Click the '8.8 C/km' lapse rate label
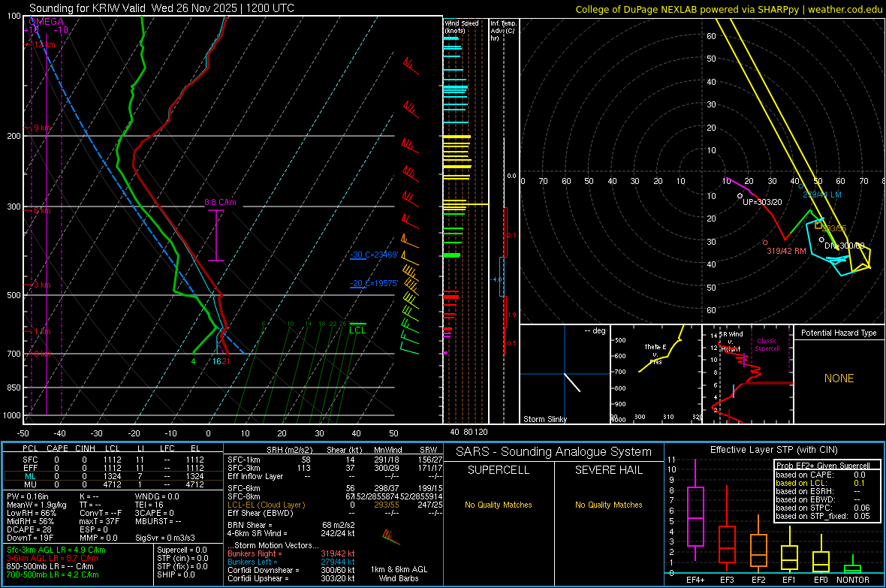This screenshot has width=886, height=588. (x=220, y=202)
